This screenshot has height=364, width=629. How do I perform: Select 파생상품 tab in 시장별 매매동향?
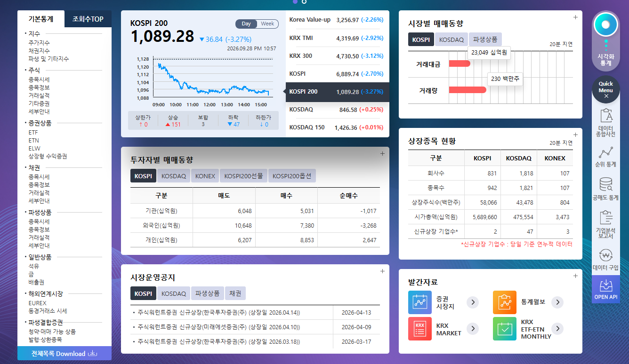coord(485,40)
